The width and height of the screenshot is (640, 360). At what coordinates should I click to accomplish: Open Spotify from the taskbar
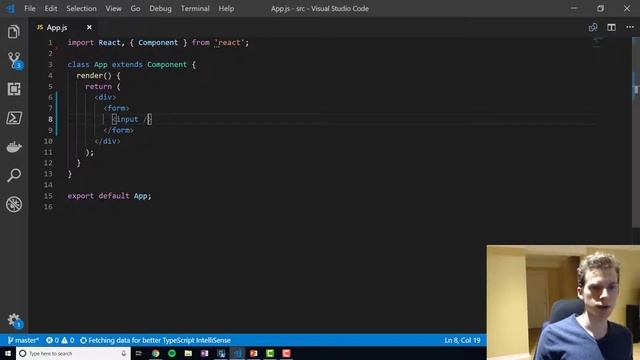[172, 353]
